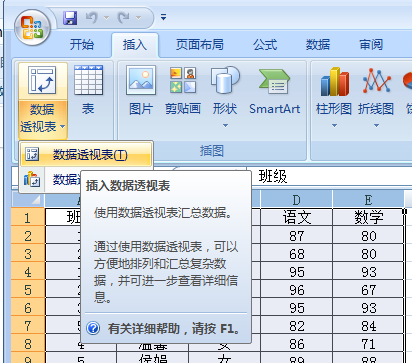
Task: Choose the second menu item with chart icon
Action: [x=51, y=179]
